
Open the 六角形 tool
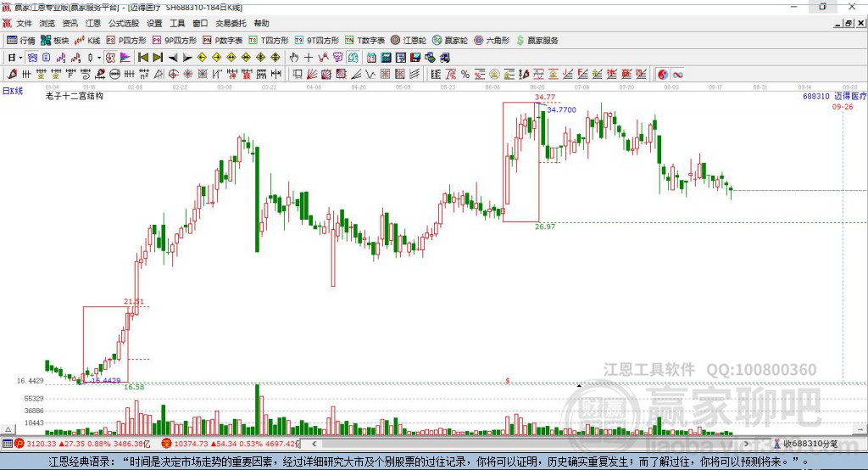coord(492,41)
